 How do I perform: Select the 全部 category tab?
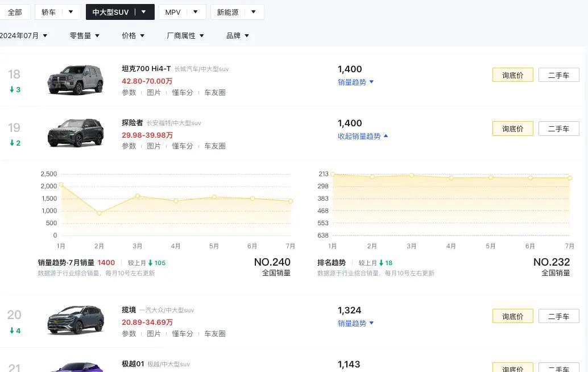[x=15, y=12]
